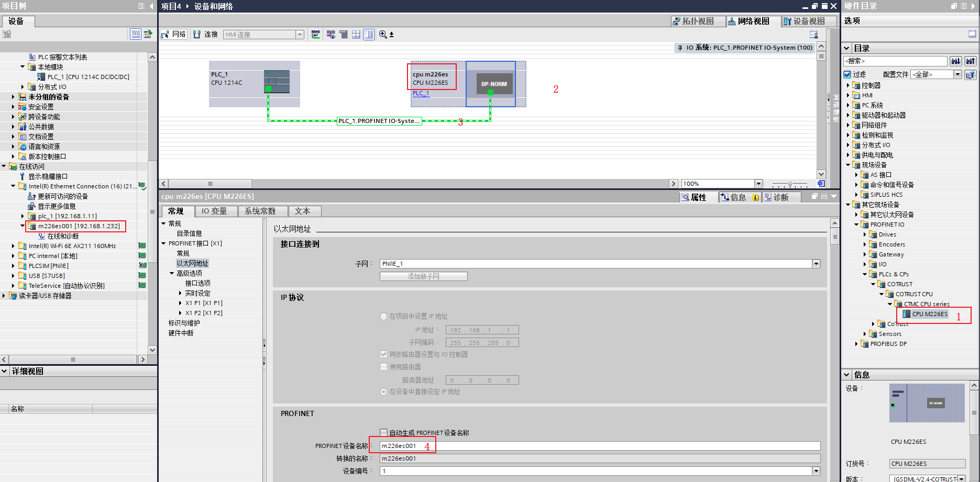980x482 pixels.
Task: Click the top-left icon in project tree toolbar
Action: tap(6, 34)
